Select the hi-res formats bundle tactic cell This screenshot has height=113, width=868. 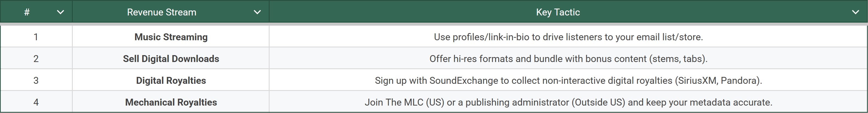pos(568,58)
